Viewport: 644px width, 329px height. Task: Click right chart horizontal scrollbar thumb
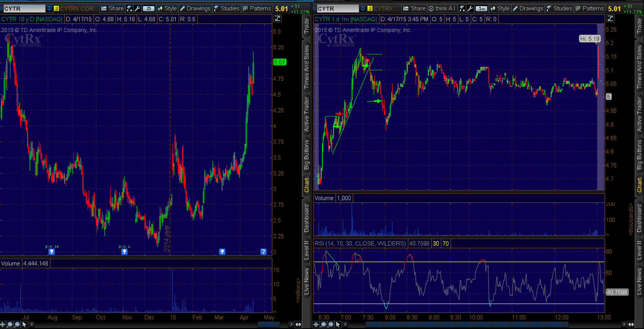[x=467, y=325]
